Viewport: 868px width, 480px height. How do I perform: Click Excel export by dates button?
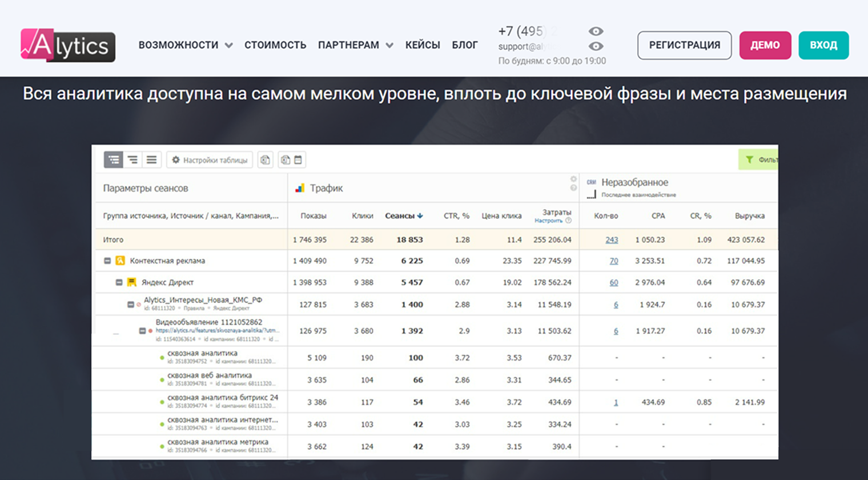click(292, 160)
